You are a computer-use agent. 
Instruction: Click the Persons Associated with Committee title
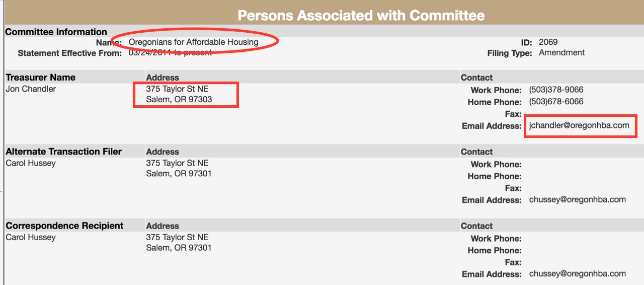(361, 15)
